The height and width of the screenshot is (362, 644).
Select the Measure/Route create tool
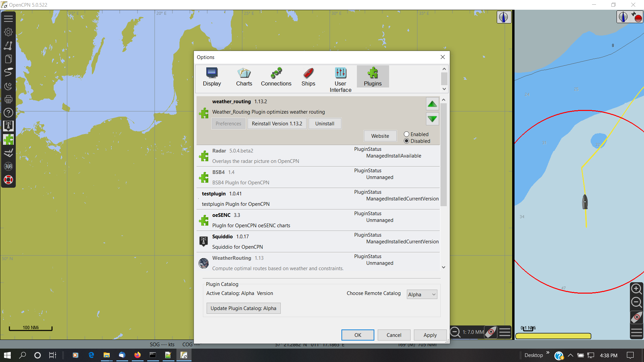click(x=8, y=46)
